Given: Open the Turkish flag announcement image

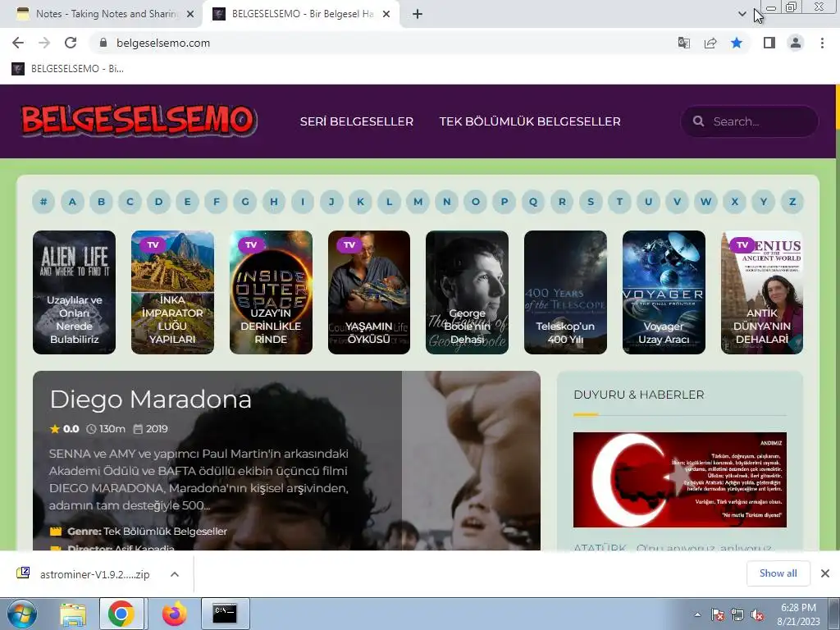Looking at the screenshot, I should (x=680, y=479).
